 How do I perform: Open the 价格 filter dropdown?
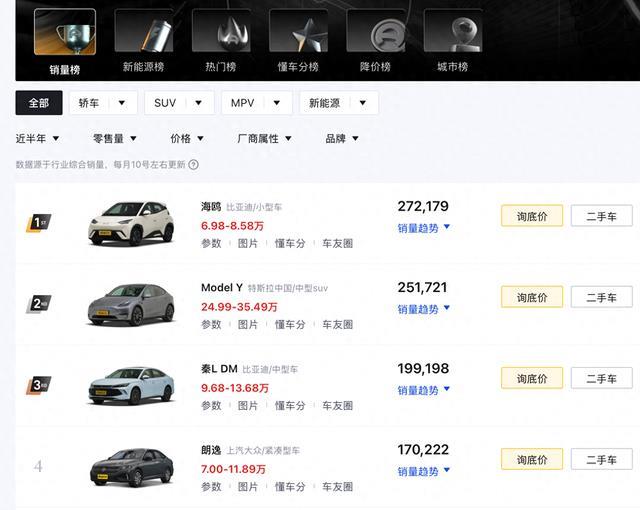click(x=187, y=139)
